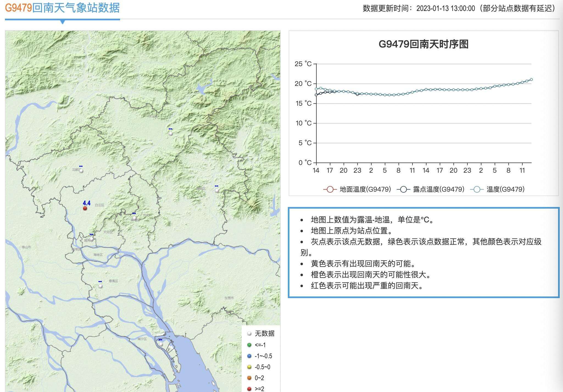
Task: Click the note starting 灰点表示该点无数据
Action: 421,247
